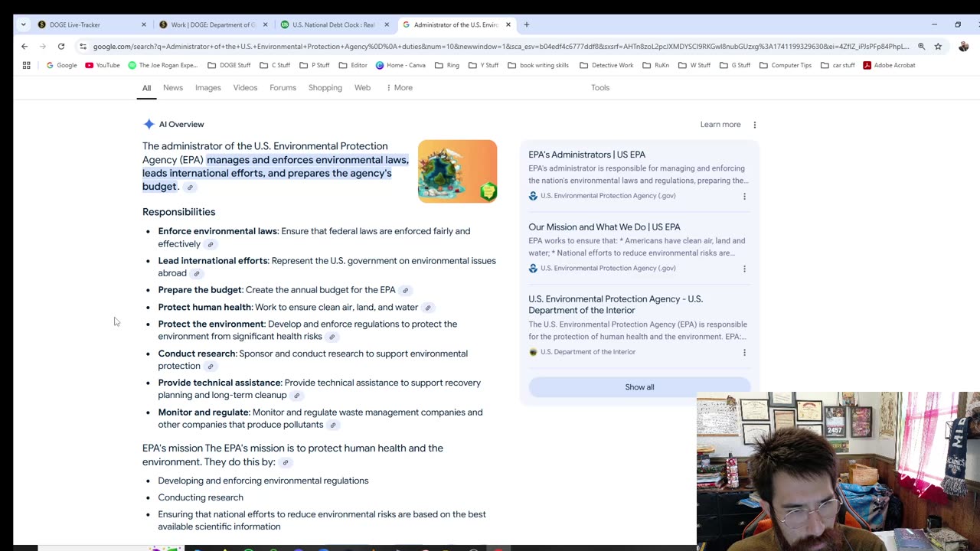Image resolution: width=980 pixels, height=551 pixels.
Task: Open options for EPA's Administrators source
Action: 744,196
